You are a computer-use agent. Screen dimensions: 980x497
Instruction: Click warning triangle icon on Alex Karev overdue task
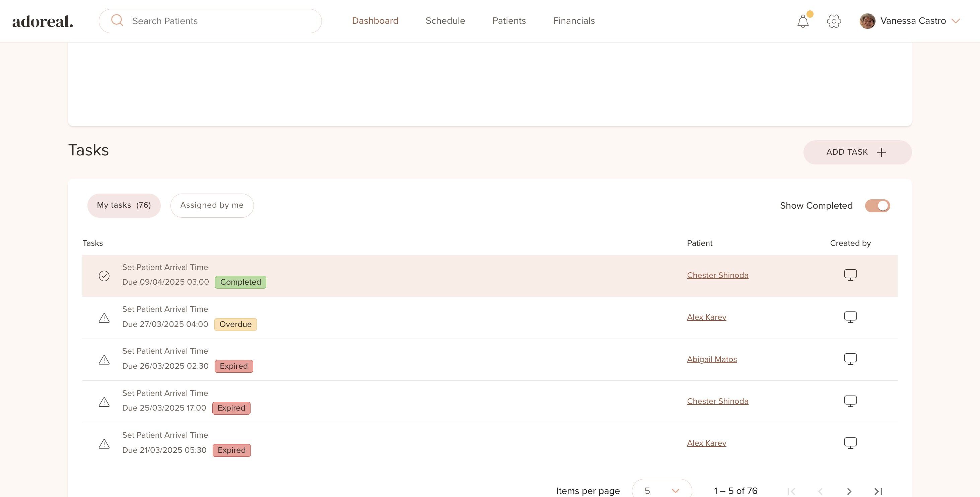pos(104,318)
